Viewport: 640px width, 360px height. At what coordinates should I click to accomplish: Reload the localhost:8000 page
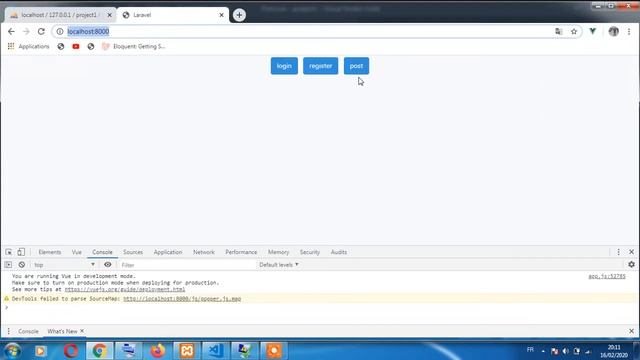[x=41, y=31]
